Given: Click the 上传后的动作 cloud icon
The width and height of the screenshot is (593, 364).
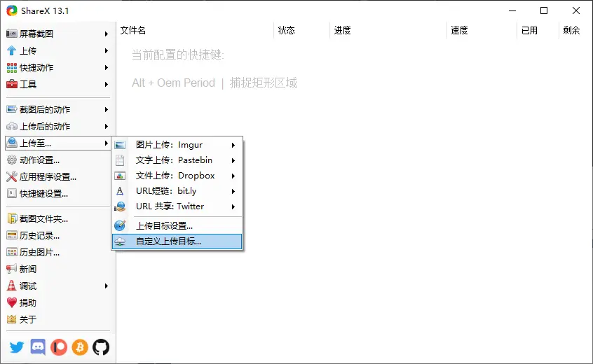Looking at the screenshot, I should click(x=12, y=126).
